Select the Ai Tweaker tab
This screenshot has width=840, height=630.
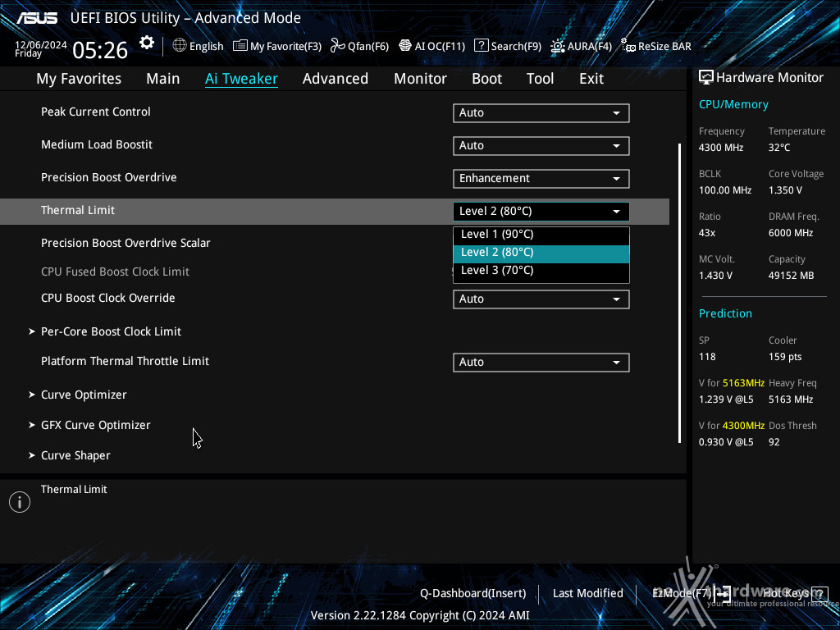[x=241, y=79]
